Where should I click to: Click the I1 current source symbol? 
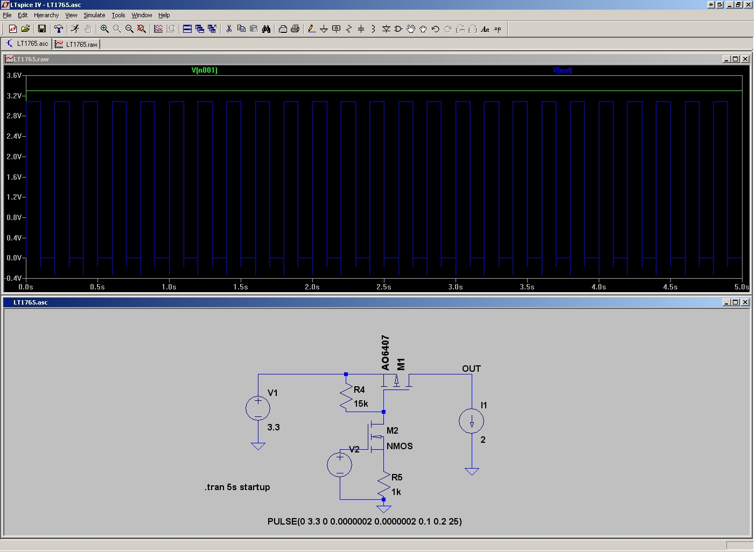(x=472, y=421)
